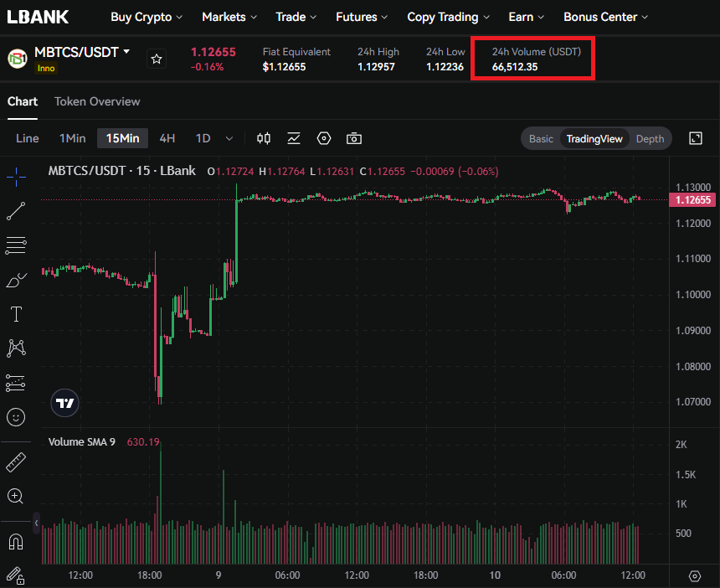Switch chart mode to Depth
Screen dimensions: 720x588
(x=650, y=139)
